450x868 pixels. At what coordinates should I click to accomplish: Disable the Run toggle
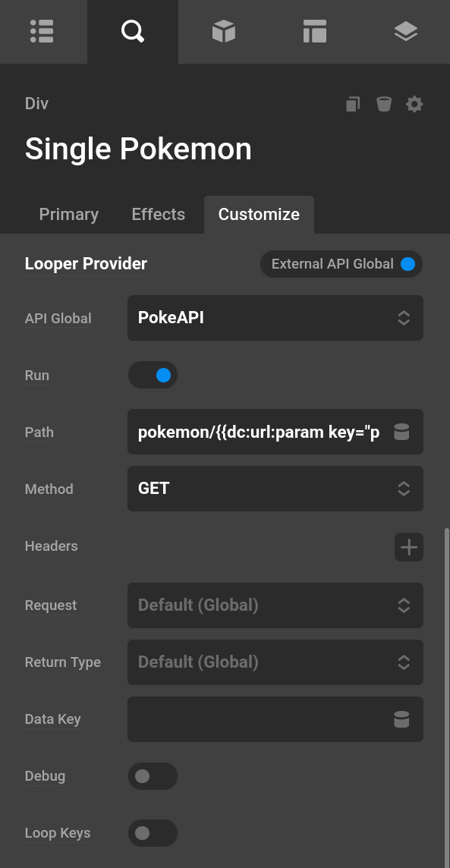(153, 375)
